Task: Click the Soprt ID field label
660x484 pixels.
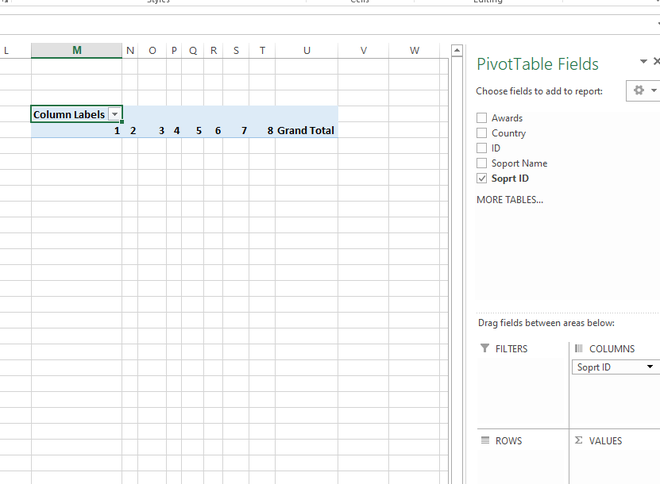Action: (x=510, y=178)
